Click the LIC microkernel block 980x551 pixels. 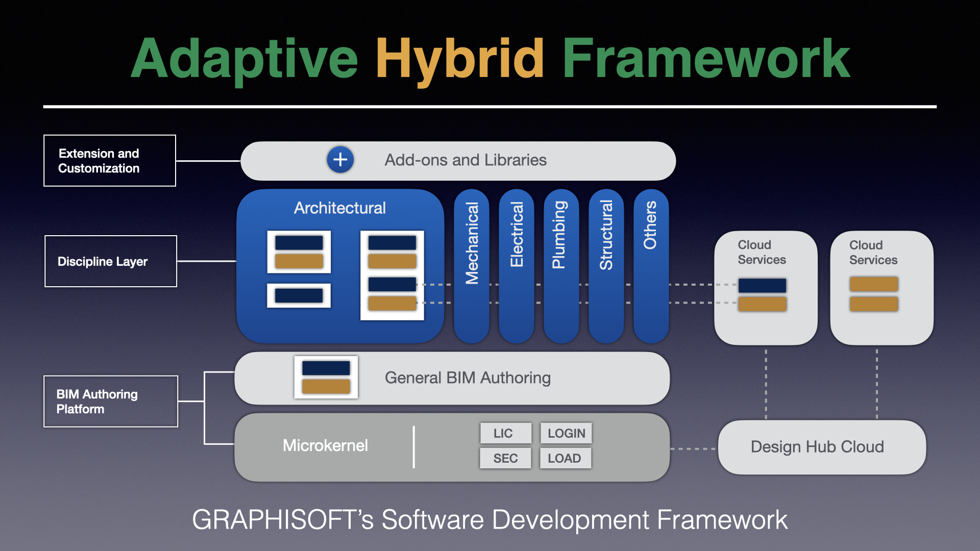coord(505,433)
